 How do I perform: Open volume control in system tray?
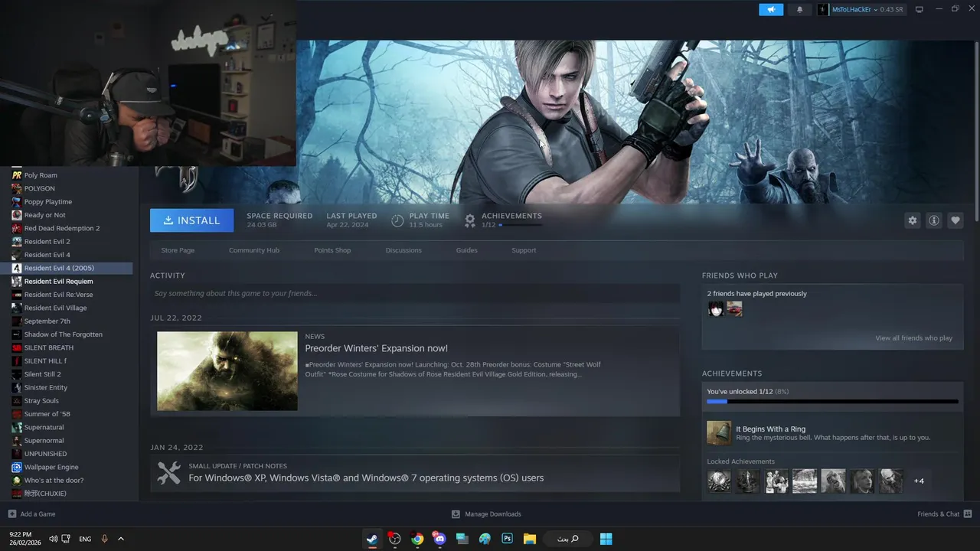54,539
